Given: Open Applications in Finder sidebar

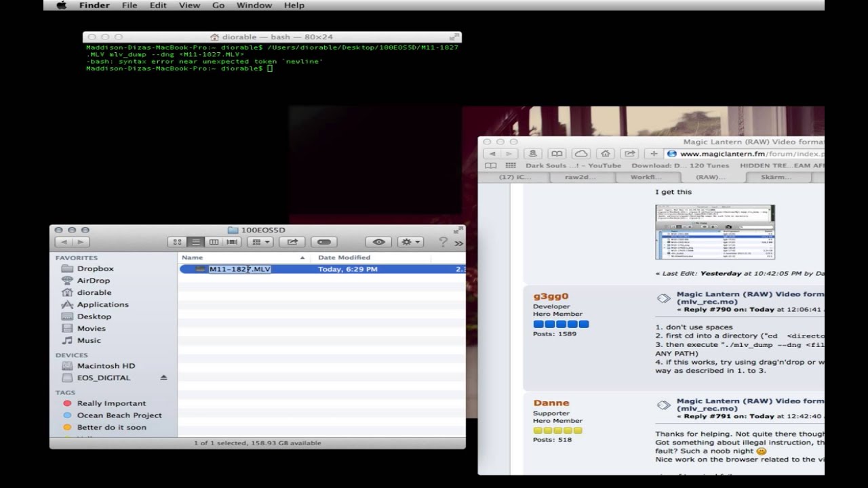Looking at the screenshot, I should tap(103, 304).
